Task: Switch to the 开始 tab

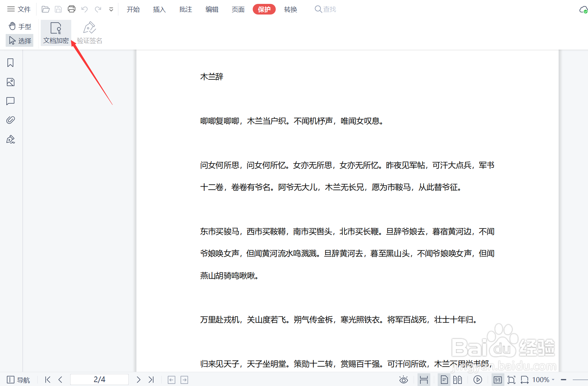Action: click(x=133, y=10)
